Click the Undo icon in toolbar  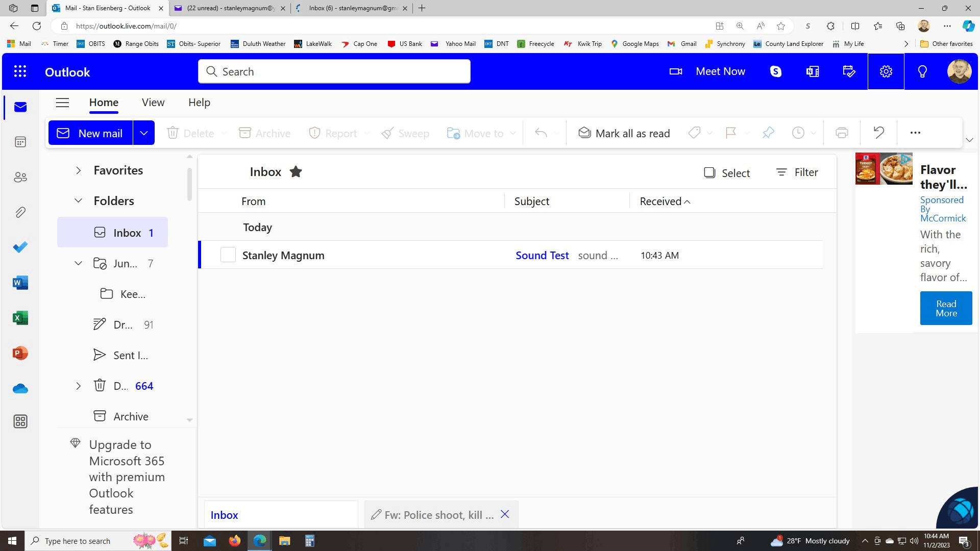coord(878,133)
